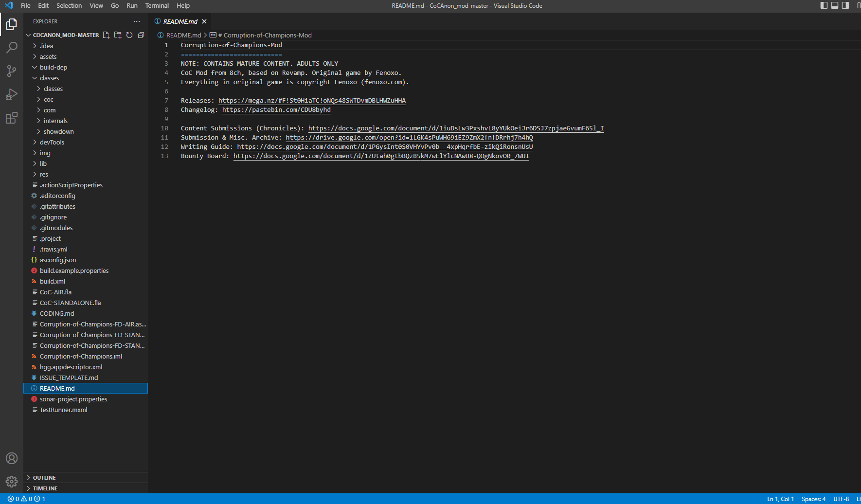
Task: Expand the OUTLINE section
Action: (44, 478)
